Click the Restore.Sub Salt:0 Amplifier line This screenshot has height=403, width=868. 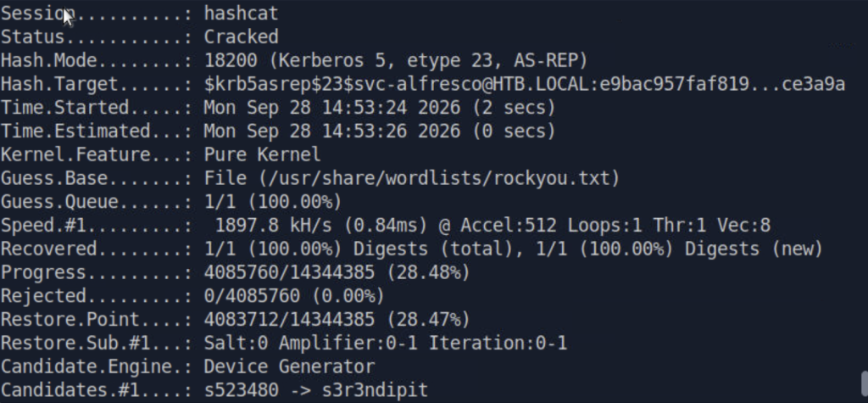[x=283, y=344]
